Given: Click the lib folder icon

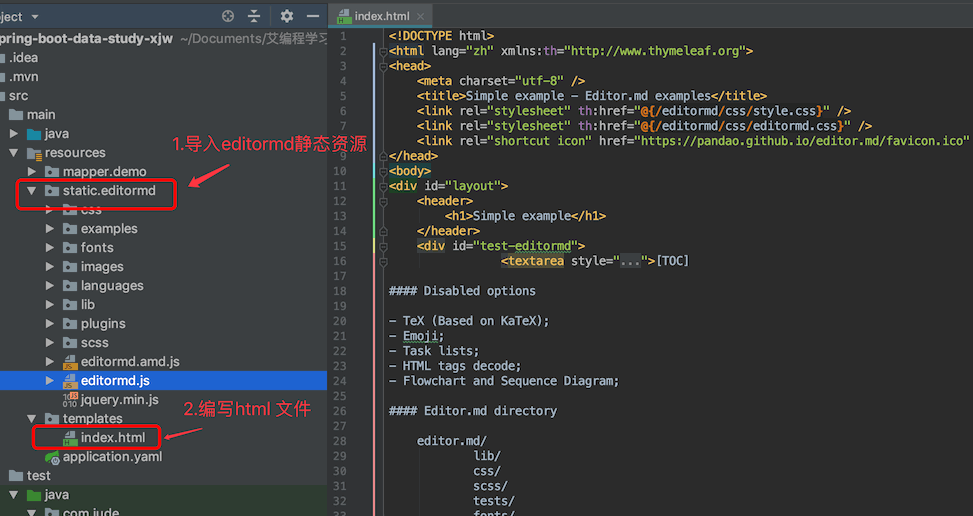Looking at the screenshot, I should click(x=70, y=305).
